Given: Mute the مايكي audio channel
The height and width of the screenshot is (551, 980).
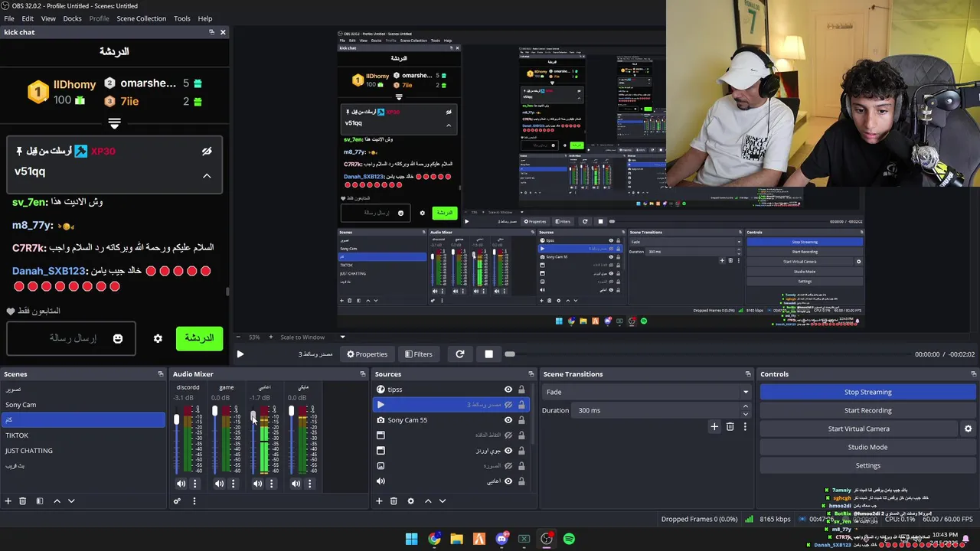Looking at the screenshot, I should point(296,484).
